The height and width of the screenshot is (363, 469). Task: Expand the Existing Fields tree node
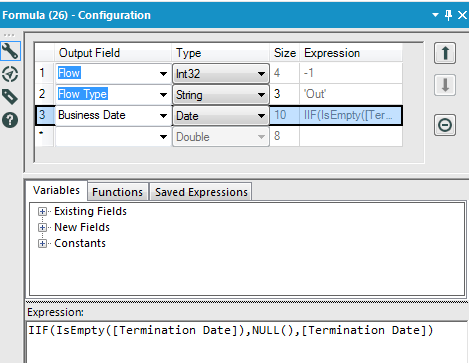tap(42, 211)
